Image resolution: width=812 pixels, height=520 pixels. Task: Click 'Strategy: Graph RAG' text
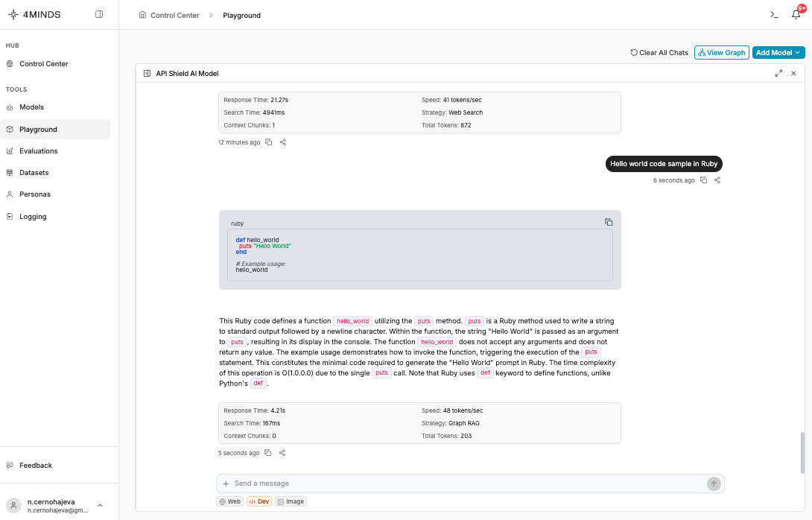[x=451, y=423]
